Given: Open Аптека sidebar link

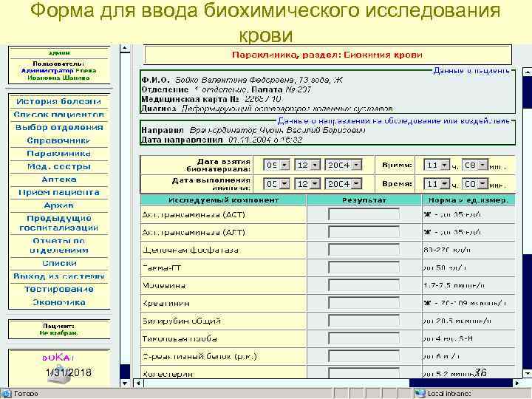Looking at the screenshot, I should [58, 179].
